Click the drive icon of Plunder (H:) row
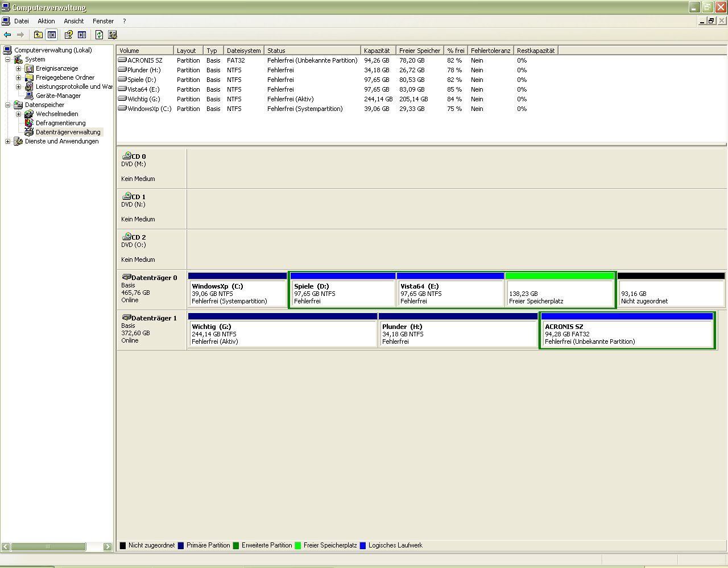The height and width of the screenshot is (568, 728). [x=122, y=69]
